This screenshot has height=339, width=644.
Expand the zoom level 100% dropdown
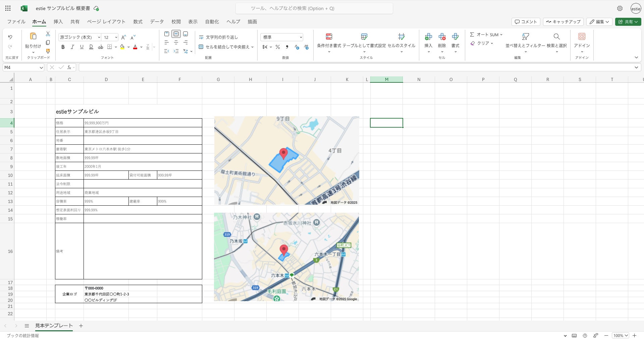[620, 335]
